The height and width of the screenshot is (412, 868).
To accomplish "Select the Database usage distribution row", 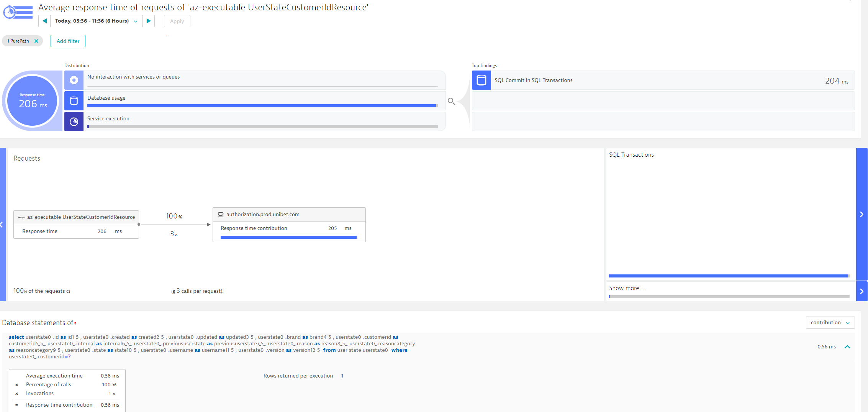I will (x=262, y=101).
